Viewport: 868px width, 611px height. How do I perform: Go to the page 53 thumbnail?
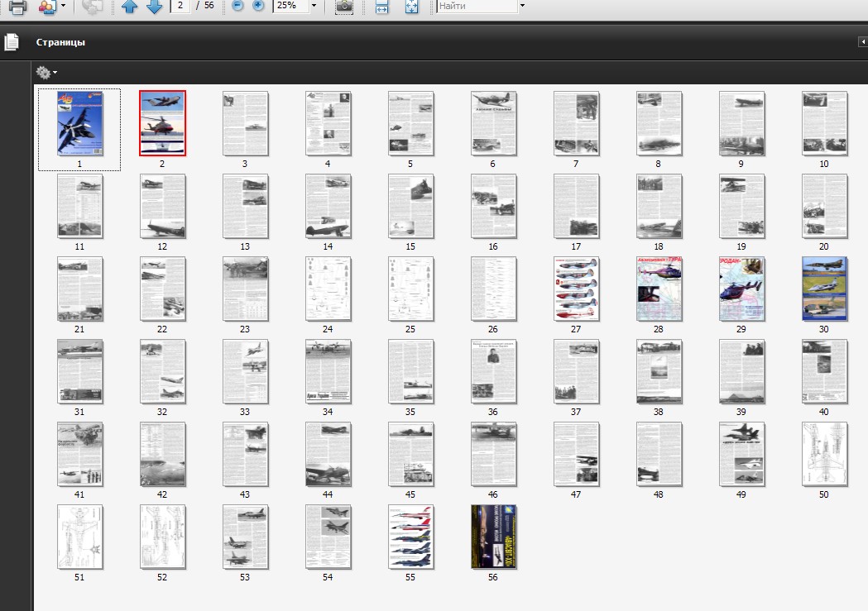245,537
